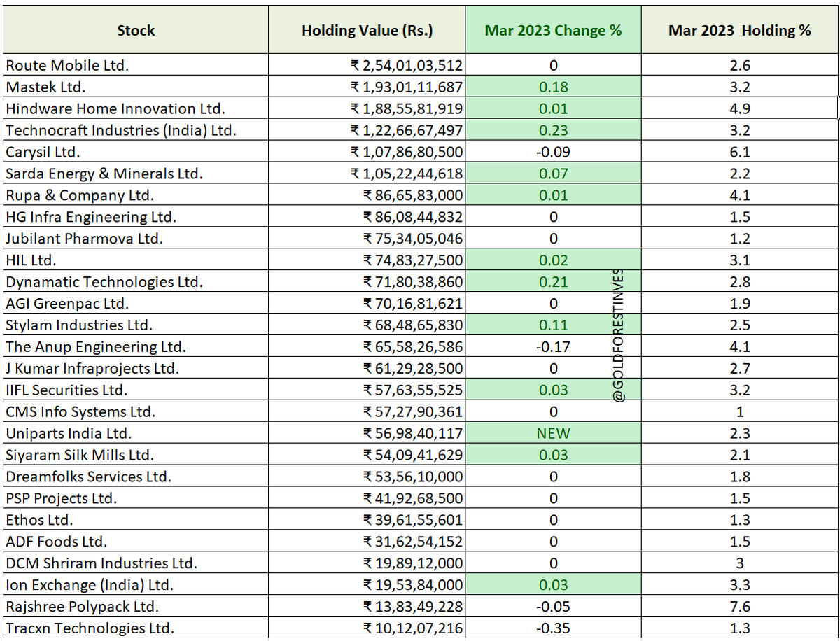Select the 1 holding % for CMS Info
Image resolution: width=840 pixels, height=641 pixels.
pos(740,412)
